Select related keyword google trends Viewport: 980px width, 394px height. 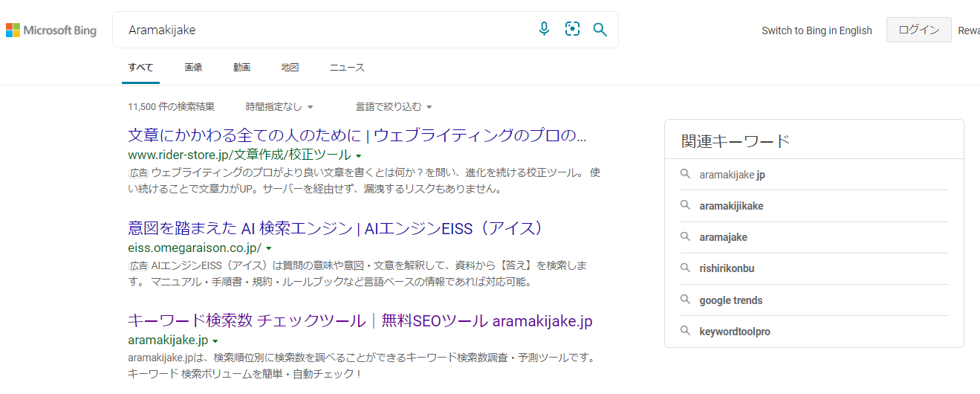pos(730,300)
